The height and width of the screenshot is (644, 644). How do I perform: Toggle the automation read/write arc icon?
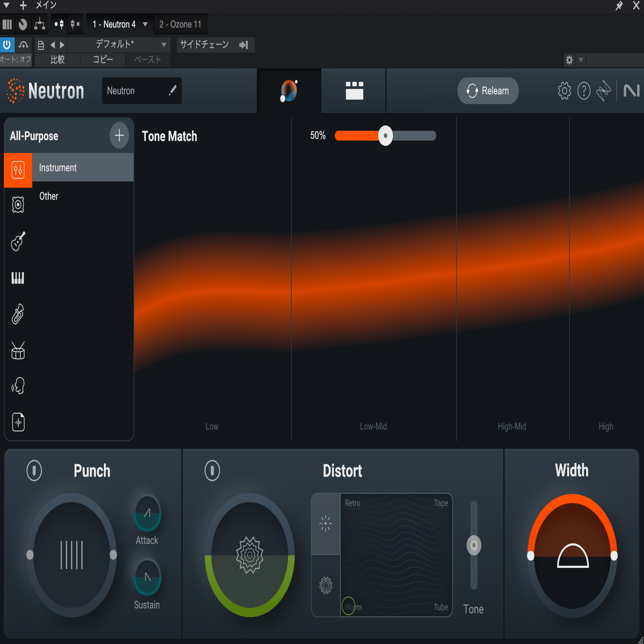point(24,44)
